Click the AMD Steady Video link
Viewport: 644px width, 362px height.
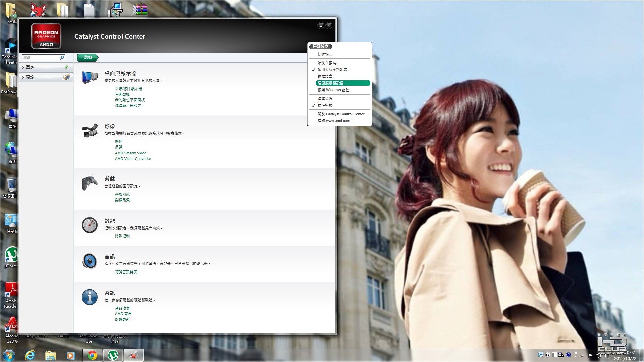point(130,153)
